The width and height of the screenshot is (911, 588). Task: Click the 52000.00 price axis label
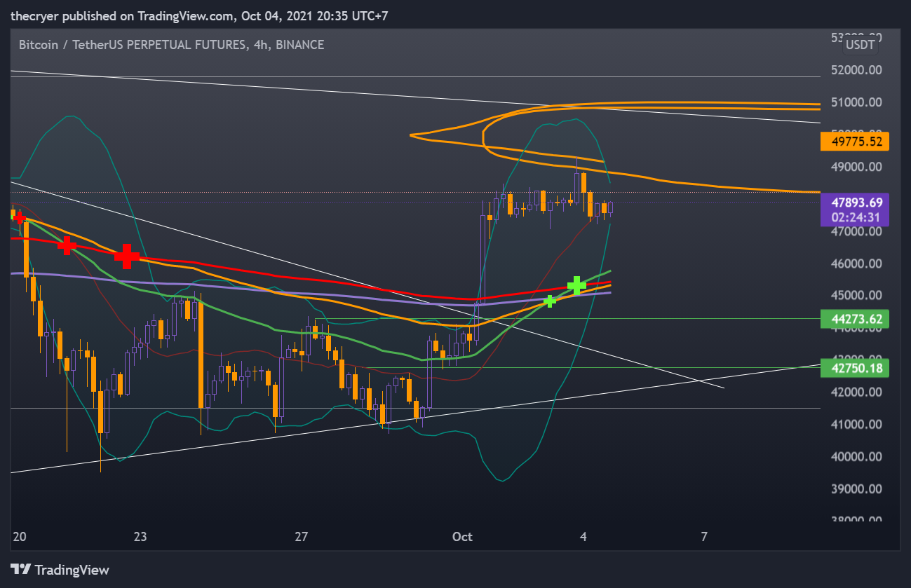pyautogui.click(x=856, y=71)
